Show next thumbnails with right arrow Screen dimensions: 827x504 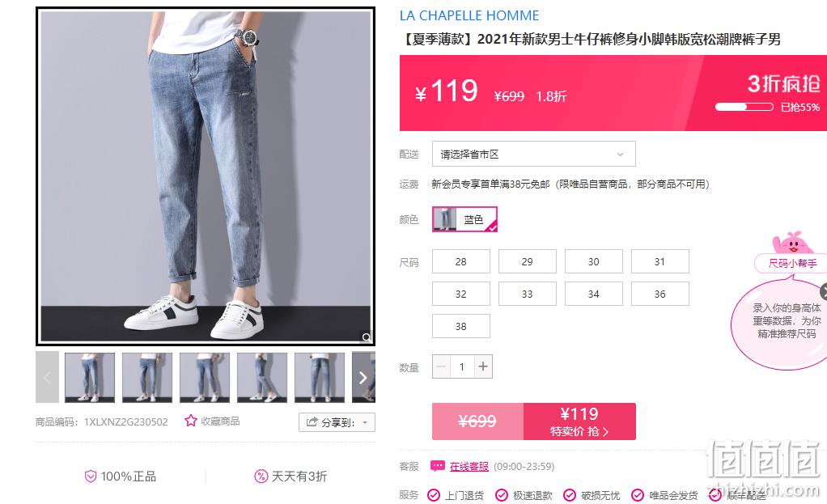tap(363, 378)
